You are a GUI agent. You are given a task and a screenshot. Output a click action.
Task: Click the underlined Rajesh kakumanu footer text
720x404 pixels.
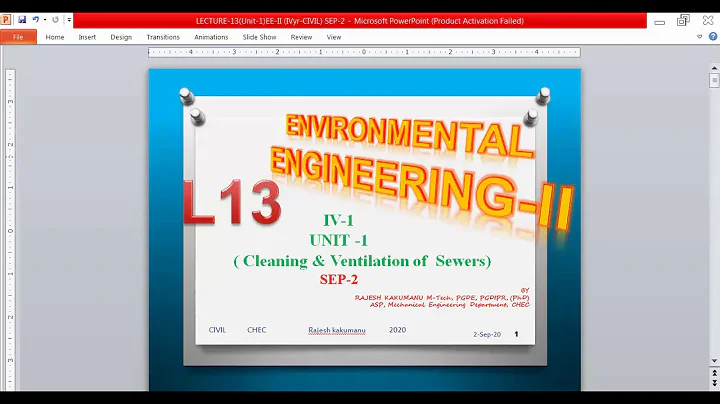tap(337, 330)
